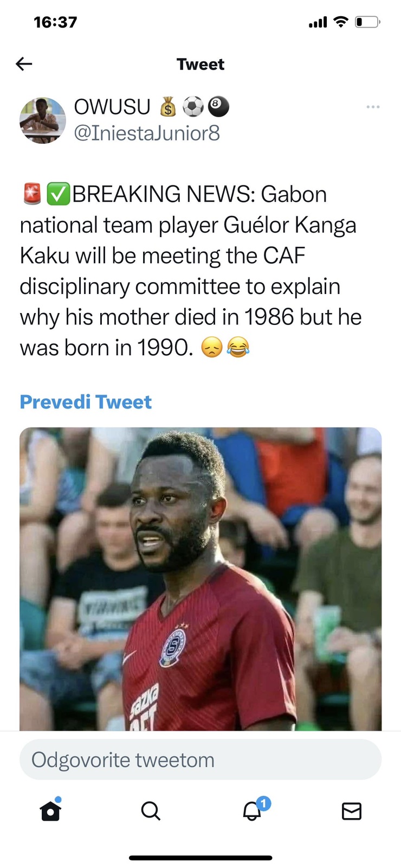401x868 pixels.
Task: Tap the cellular signal bars
Action: [318, 22]
